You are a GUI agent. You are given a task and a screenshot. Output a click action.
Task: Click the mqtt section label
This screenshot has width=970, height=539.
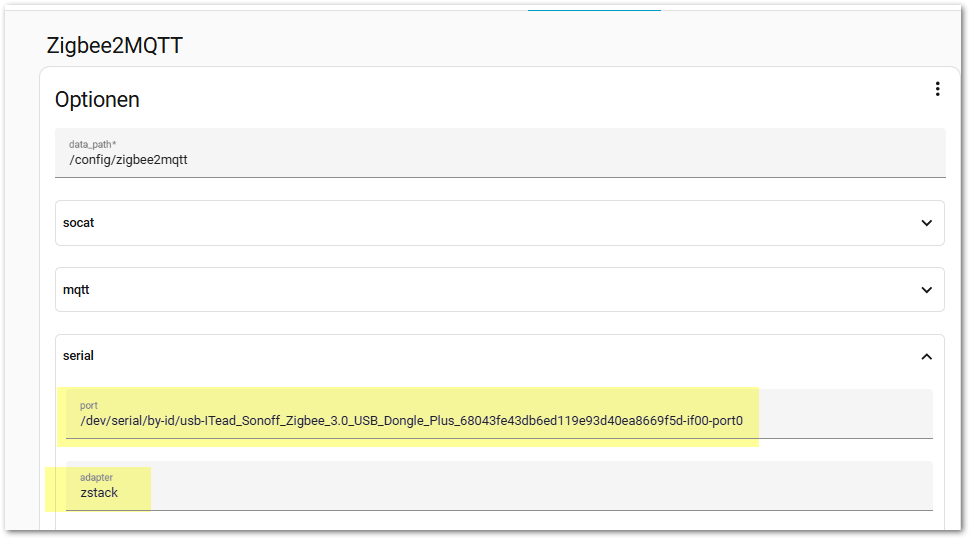point(77,290)
